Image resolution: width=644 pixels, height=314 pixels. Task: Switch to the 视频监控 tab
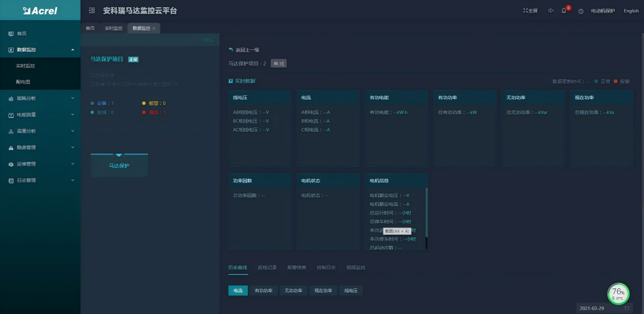pos(355,268)
